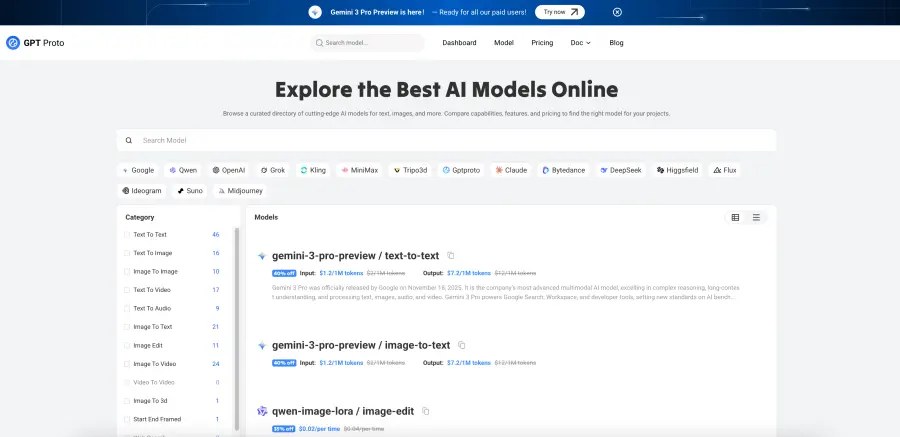Filter models by Midjourney provider

coord(239,190)
